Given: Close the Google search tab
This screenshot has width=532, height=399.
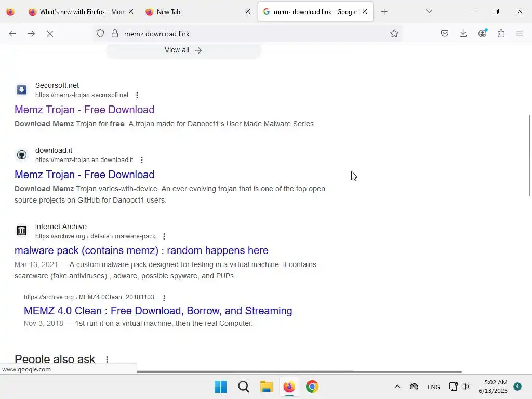Looking at the screenshot, I should point(365,11).
